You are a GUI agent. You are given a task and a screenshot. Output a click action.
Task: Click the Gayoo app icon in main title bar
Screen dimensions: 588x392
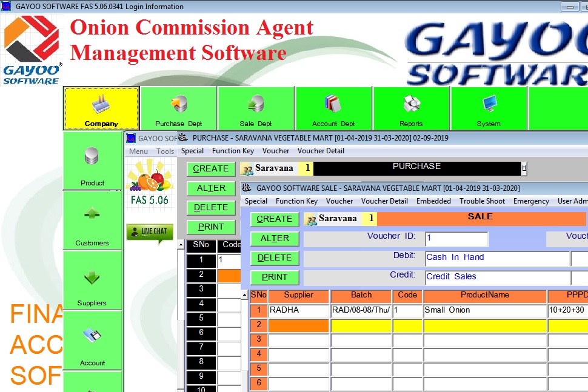tap(6, 7)
